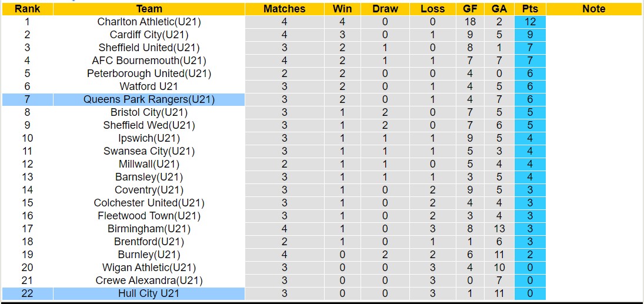Open the Bristol City(U21) team link
This screenshot has height=304, width=644.
[x=149, y=112]
